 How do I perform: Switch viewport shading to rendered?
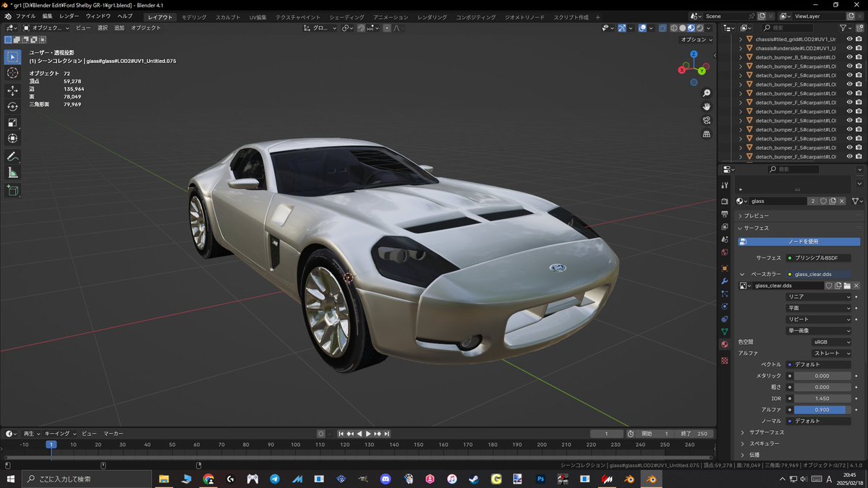coord(699,27)
